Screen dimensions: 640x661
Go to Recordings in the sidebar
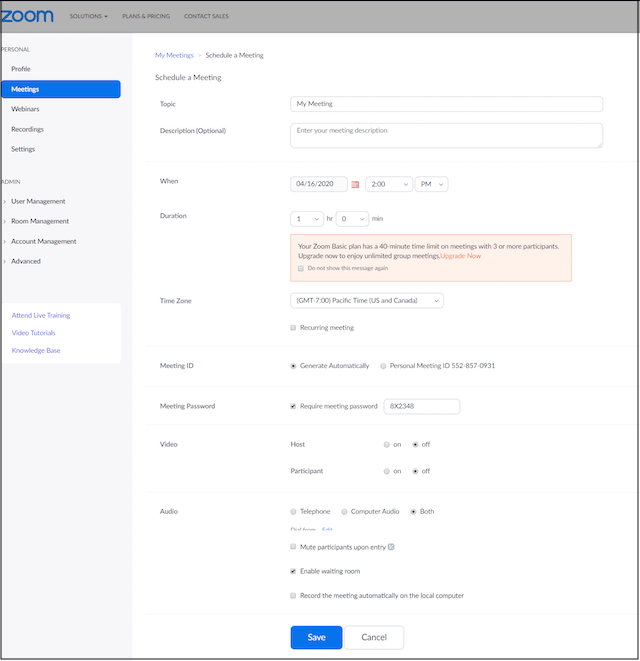coord(27,129)
